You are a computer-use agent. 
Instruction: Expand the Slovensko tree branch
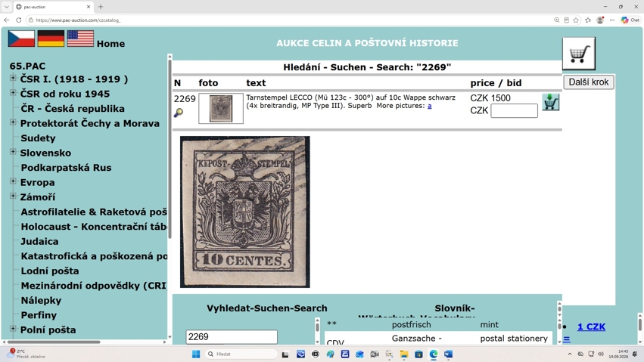tap(13, 152)
